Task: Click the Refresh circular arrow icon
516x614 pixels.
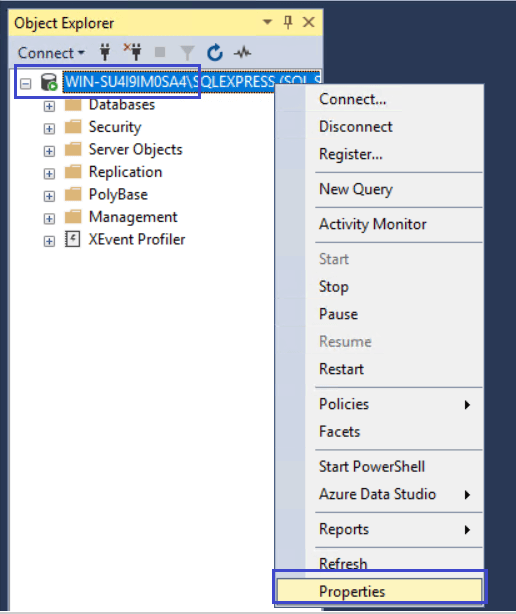Action: [215, 53]
